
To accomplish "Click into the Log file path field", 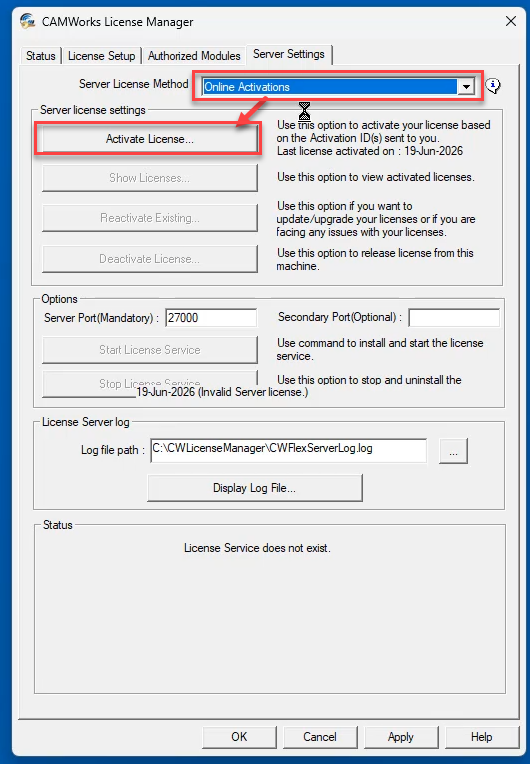I will point(288,450).
